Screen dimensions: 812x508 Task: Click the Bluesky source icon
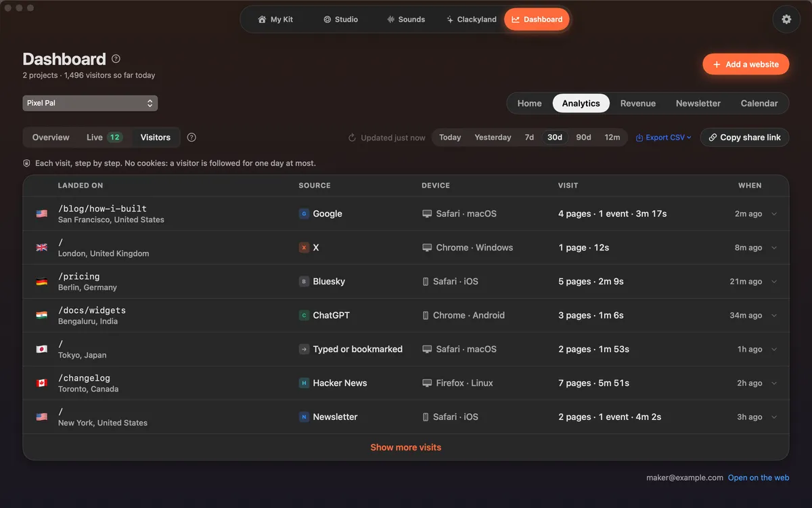pyautogui.click(x=304, y=282)
